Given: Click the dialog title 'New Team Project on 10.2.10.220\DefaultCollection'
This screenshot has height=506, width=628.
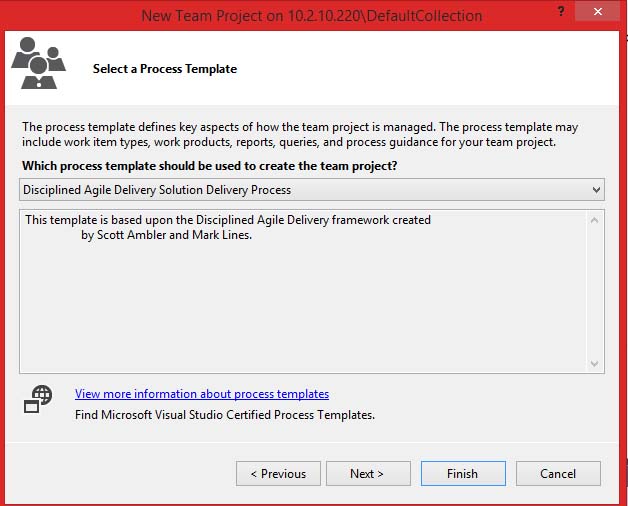Looking at the screenshot, I should click(x=312, y=16).
